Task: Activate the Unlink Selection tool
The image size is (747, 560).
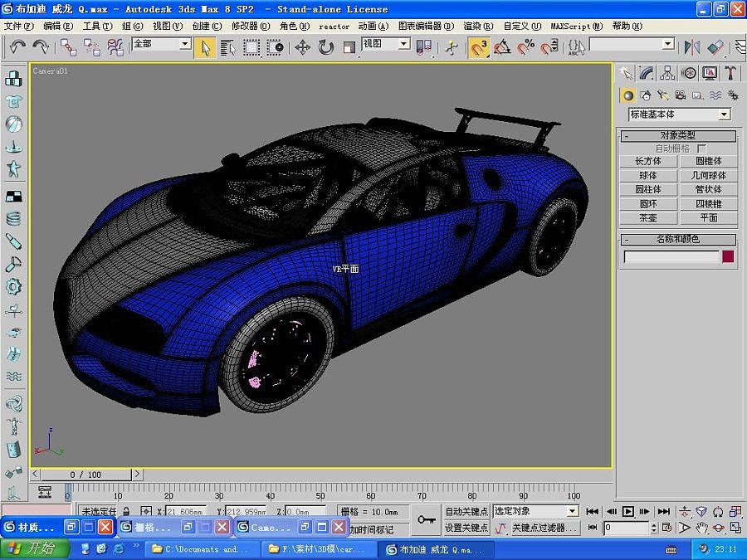Action: click(x=92, y=47)
